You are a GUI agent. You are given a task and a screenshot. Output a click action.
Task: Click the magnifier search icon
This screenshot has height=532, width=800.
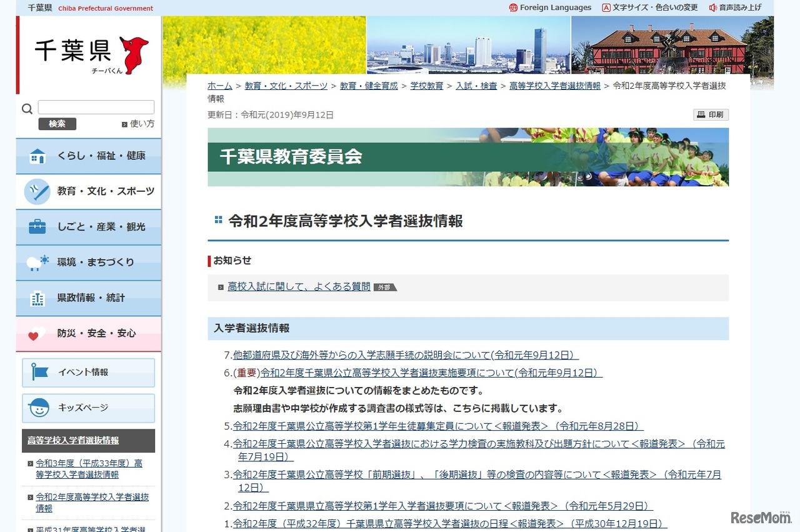27,109
